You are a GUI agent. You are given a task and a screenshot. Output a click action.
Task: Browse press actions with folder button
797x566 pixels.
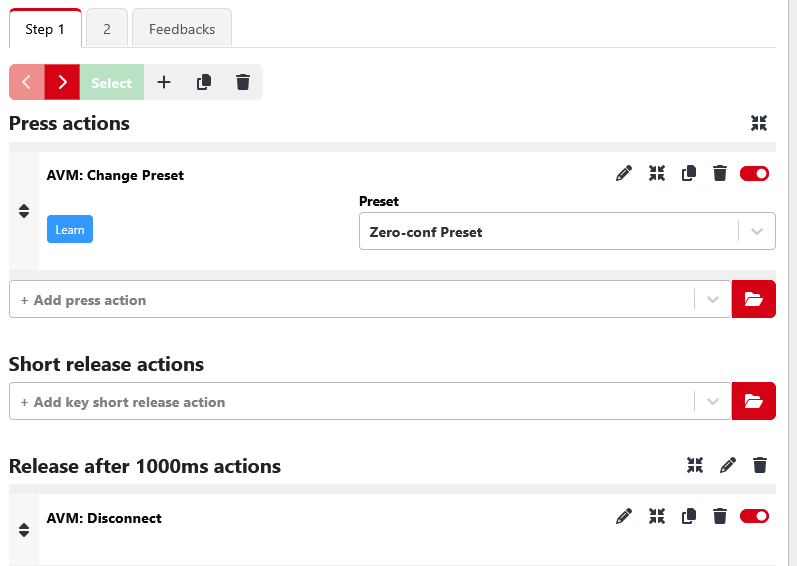point(753,299)
